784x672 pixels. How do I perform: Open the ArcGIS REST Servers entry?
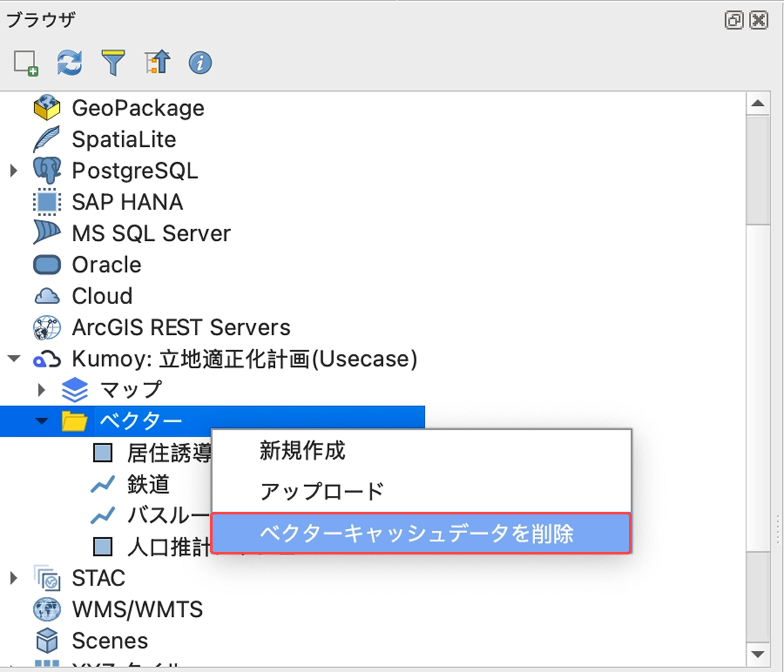[181, 327]
